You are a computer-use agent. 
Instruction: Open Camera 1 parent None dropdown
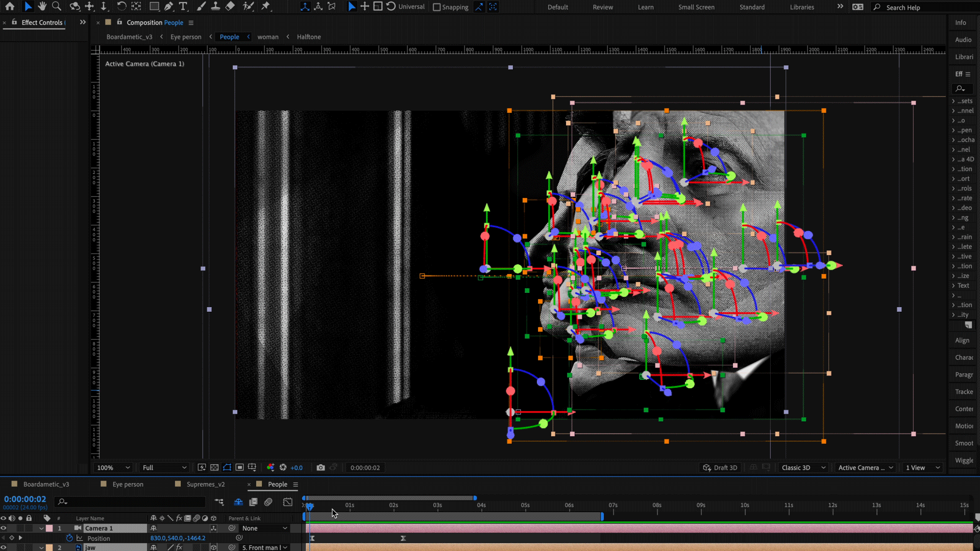click(x=265, y=528)
